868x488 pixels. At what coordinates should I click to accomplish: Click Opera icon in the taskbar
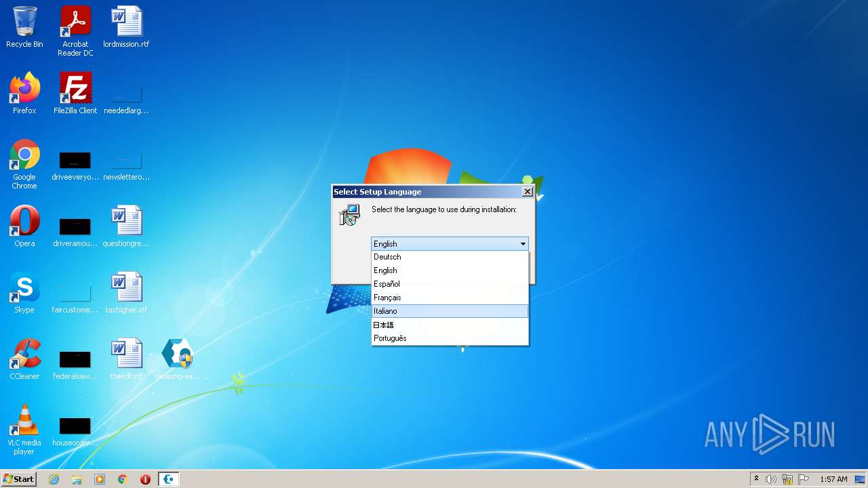pos(145,479)
